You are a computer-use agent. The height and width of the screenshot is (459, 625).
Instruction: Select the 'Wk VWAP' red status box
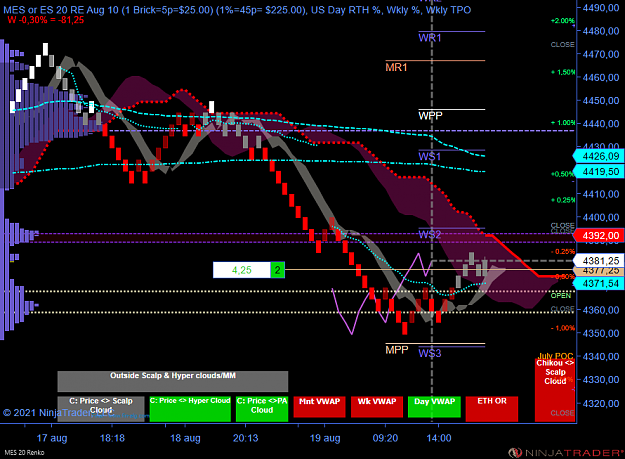377,407
